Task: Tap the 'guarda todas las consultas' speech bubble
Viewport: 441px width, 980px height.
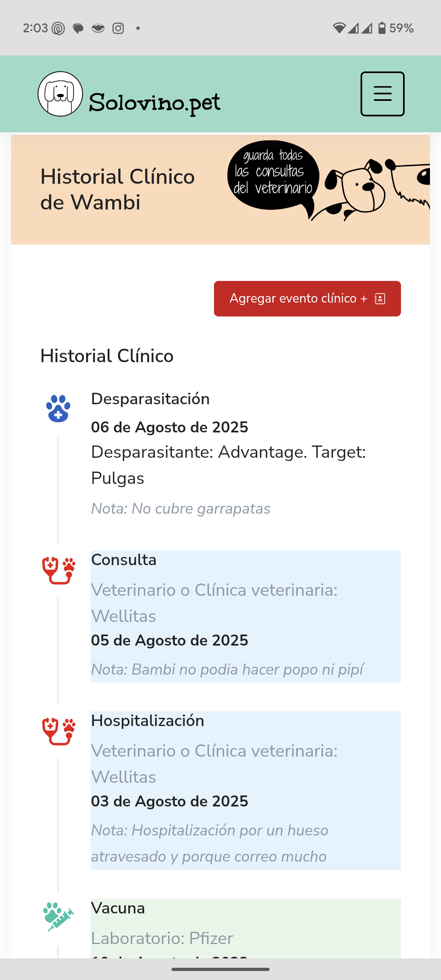Action: (273, 176)
